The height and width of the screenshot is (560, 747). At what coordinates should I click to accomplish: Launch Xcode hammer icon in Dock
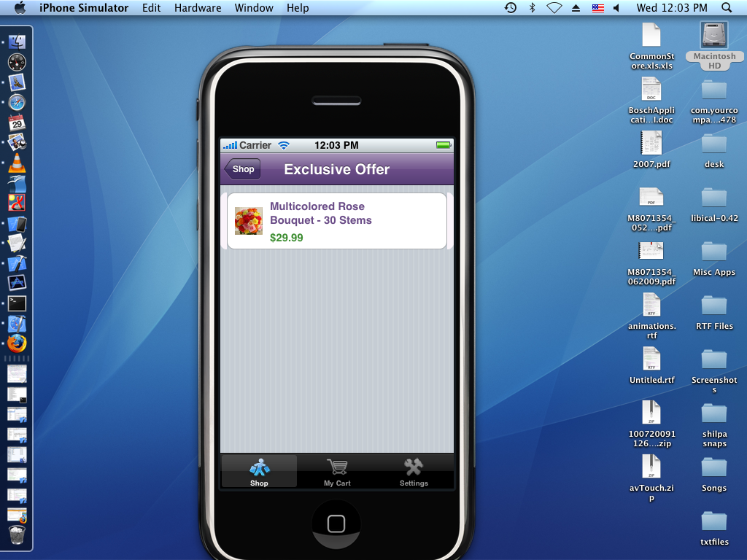tap(18, 263)
